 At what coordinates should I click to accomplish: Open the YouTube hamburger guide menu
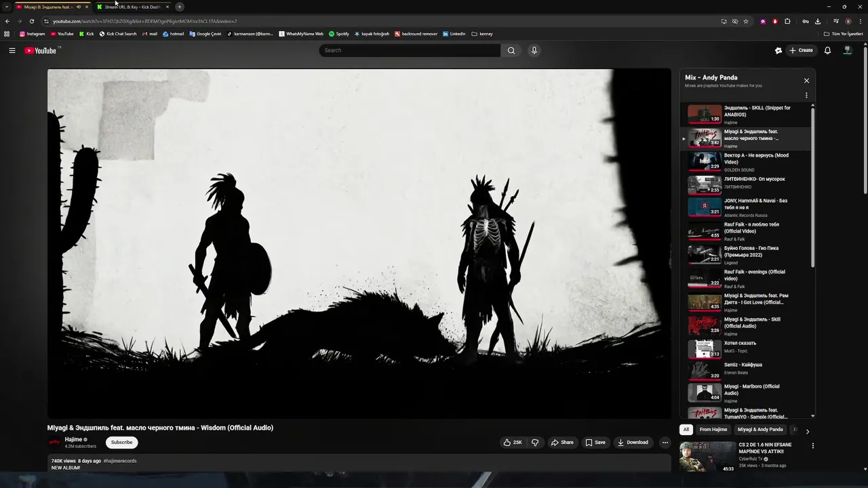pyautogui.click(x=12, y=50)
